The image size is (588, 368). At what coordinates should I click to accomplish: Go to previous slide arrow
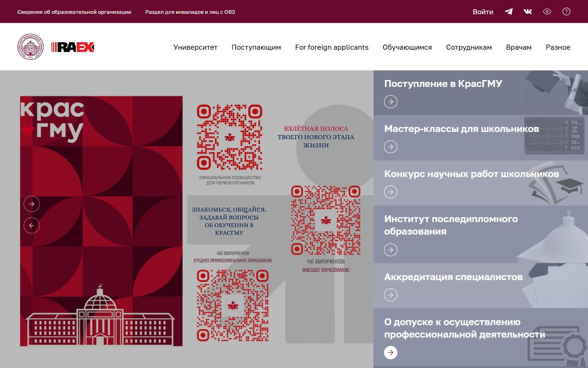tap(32, 225)
